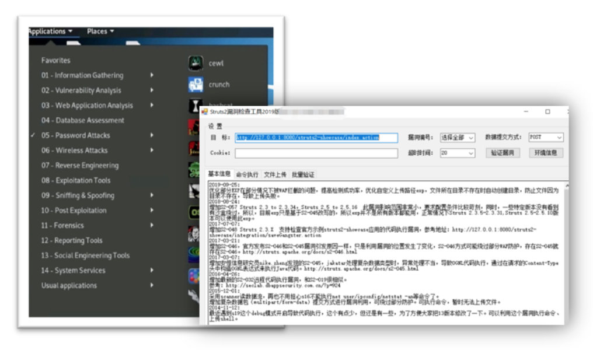
Task: Click the 环境信息 button
Action: (546, 153)
